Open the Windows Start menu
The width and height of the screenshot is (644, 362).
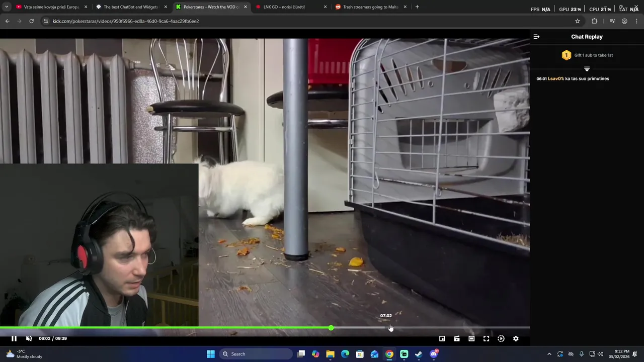[x=211, y=354]
